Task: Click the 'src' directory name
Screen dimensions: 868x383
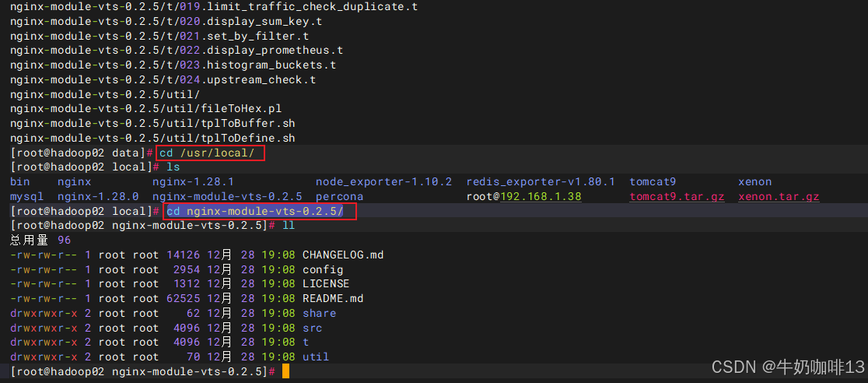Action: click(x=312, y=328)
